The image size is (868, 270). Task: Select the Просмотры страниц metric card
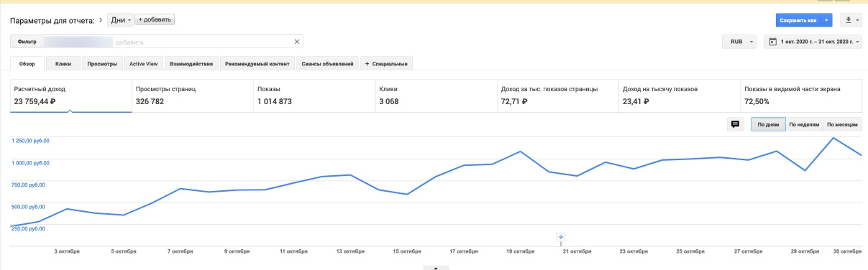tap(193, 96)
